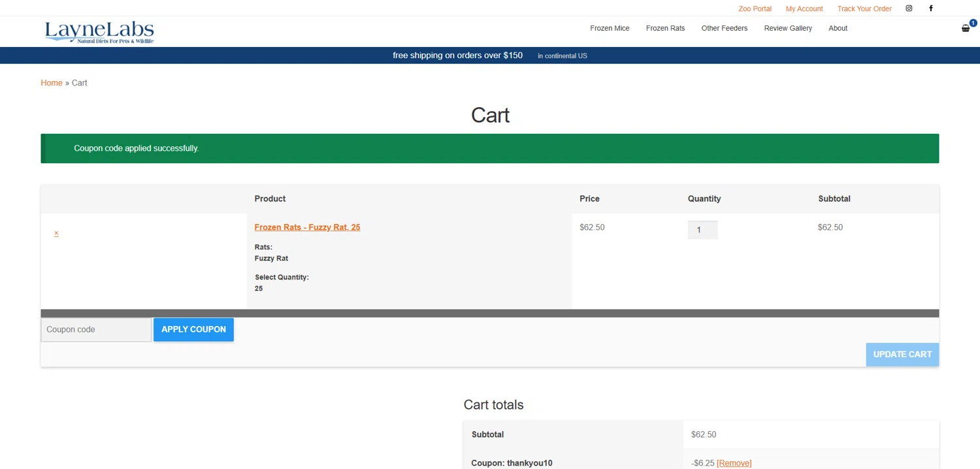This screenshot has width=980, height=469.
Task: Open the About menu item
Action: point(838,28)
